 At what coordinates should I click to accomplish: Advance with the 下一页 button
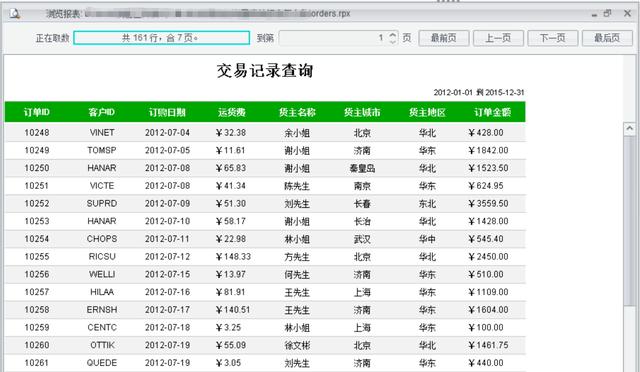point(553,38)
